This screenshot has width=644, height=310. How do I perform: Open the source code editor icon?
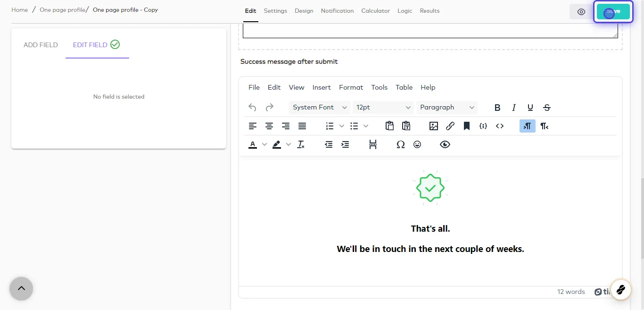[x=500, y=126]
